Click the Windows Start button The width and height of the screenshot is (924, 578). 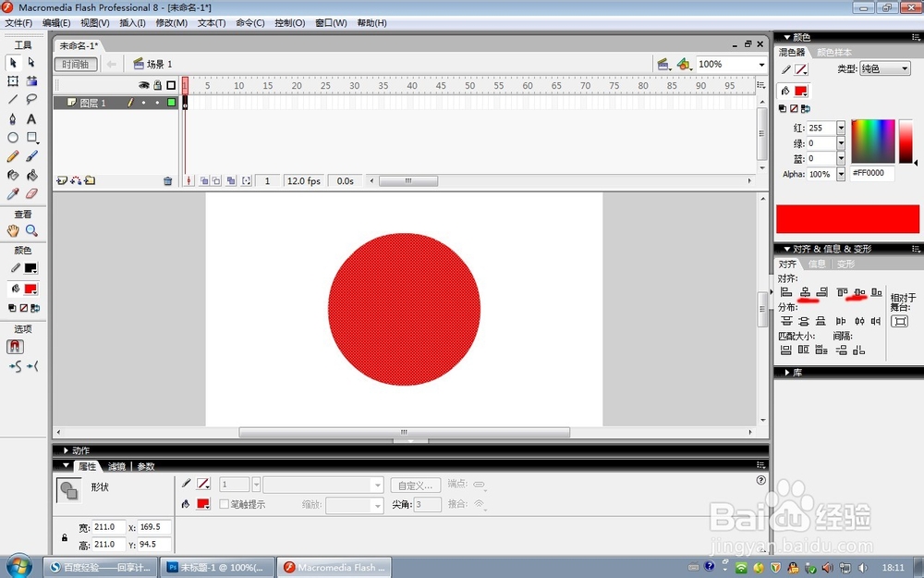tap(19, 567)
